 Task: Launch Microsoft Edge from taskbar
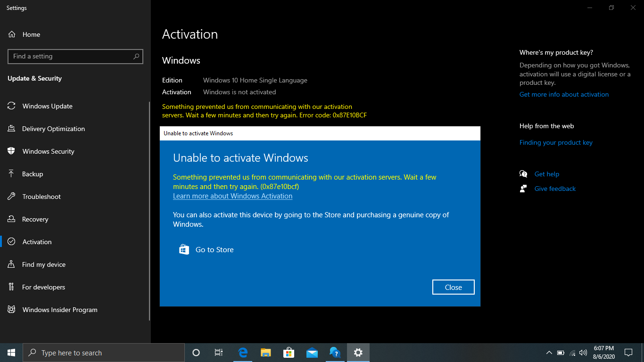tap(243, 353)
